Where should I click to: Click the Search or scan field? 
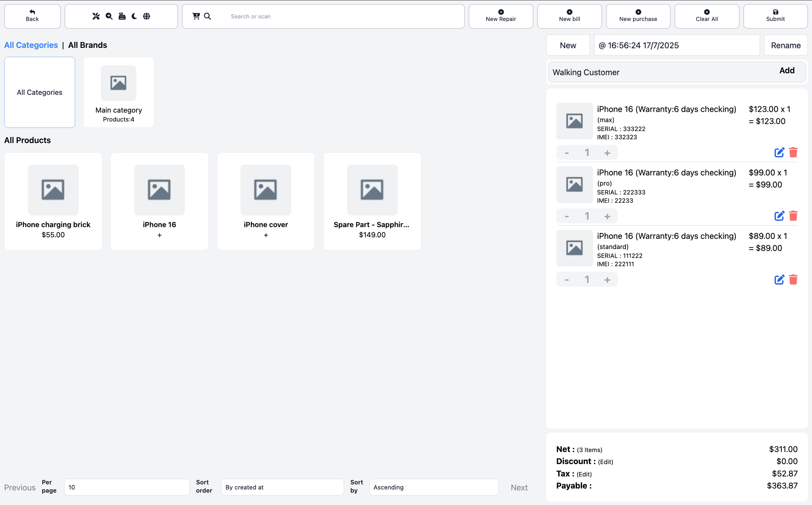(x=338, y=16)
